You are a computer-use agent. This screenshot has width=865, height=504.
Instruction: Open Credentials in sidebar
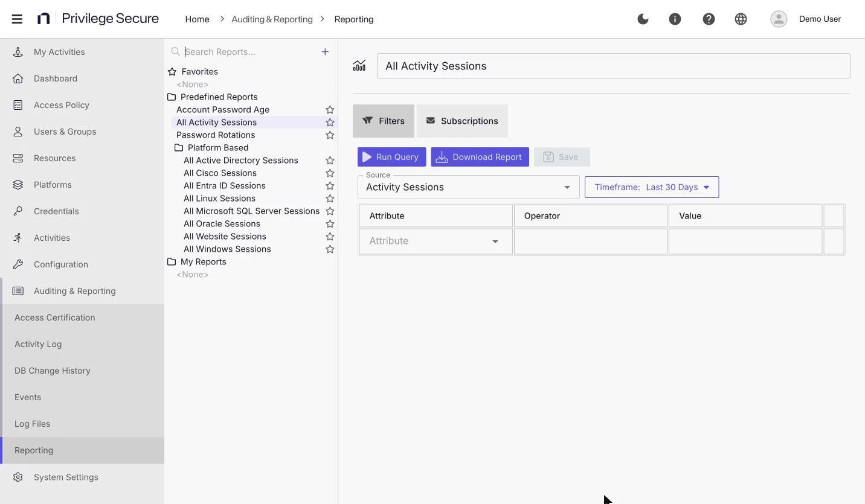[x=82, y=211]
